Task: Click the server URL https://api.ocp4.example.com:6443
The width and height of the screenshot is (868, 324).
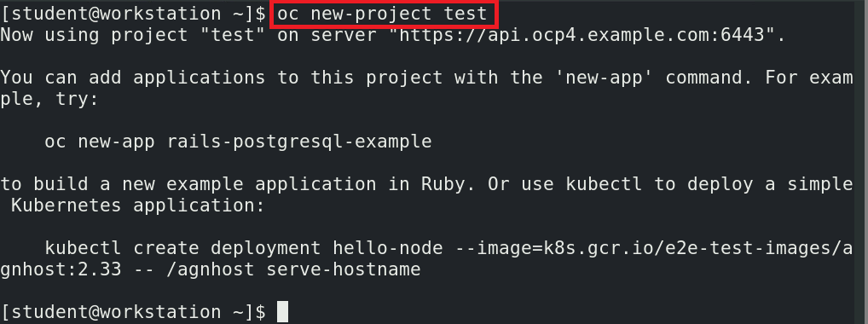Action: [x=581, y=36]
